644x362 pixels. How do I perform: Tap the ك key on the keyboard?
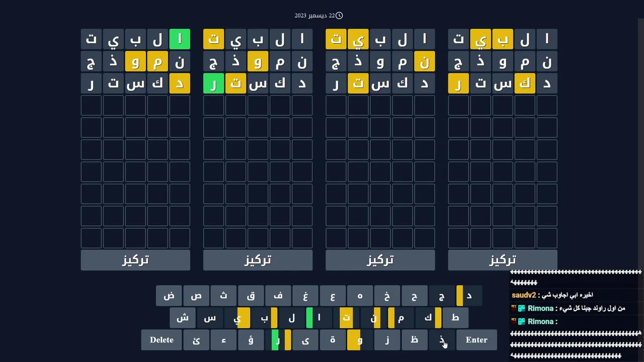pyautogui.click(x=428, y=318)
